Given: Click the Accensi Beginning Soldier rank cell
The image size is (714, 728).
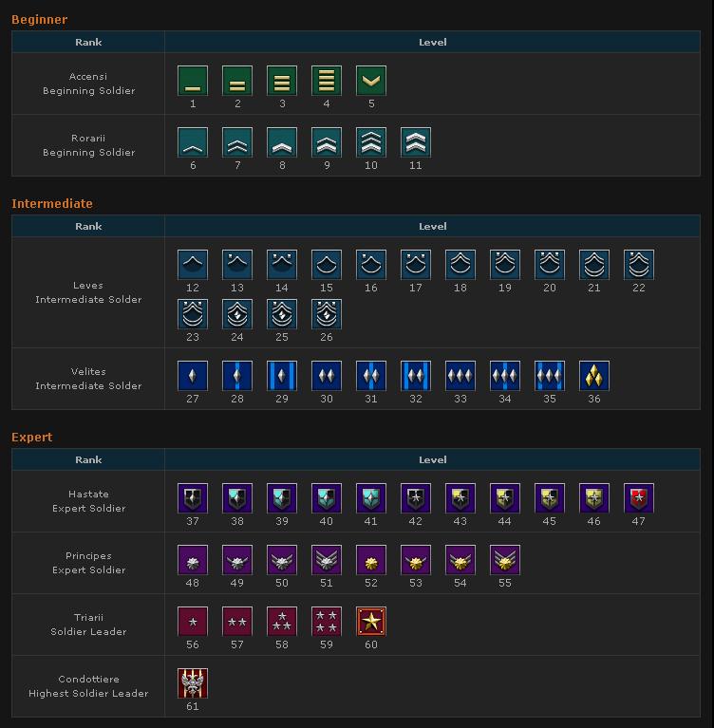Looking at the screenshot, I should coord(88,84).
